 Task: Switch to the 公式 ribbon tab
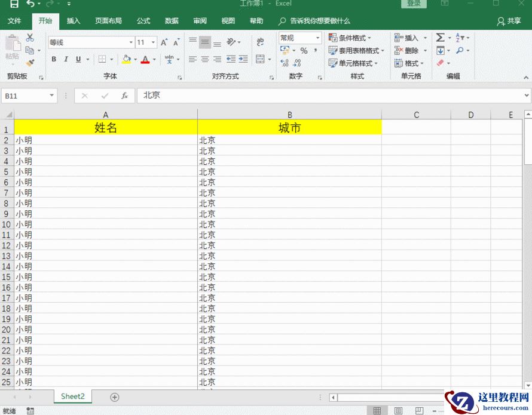[143, 21]
